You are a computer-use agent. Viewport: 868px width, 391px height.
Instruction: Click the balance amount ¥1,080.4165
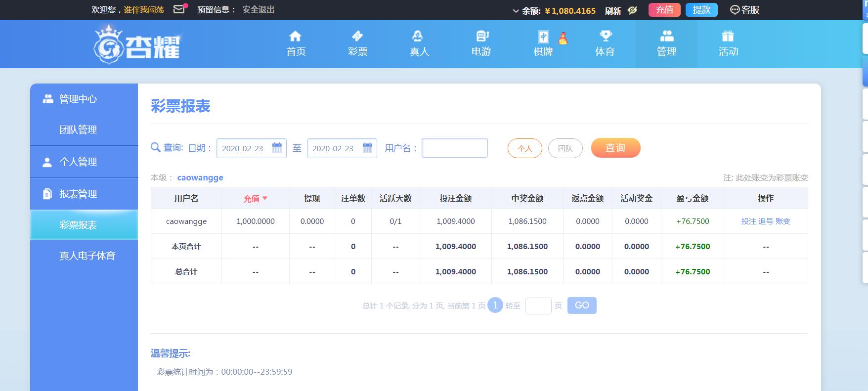point(570,10)
